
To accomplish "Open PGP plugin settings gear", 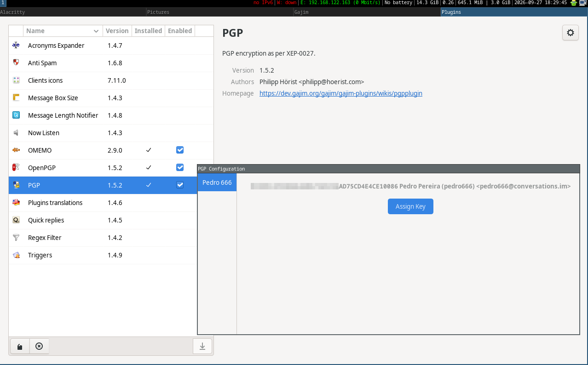I will (571, 33).
